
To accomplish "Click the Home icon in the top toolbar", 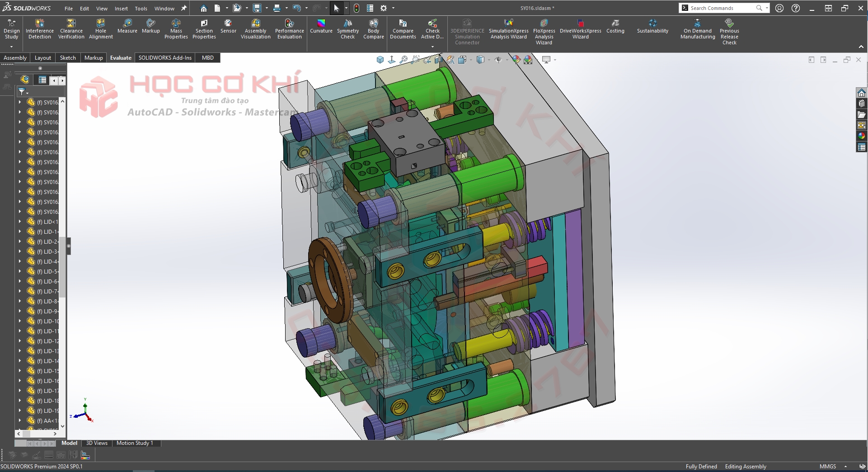I will point(204,8).
